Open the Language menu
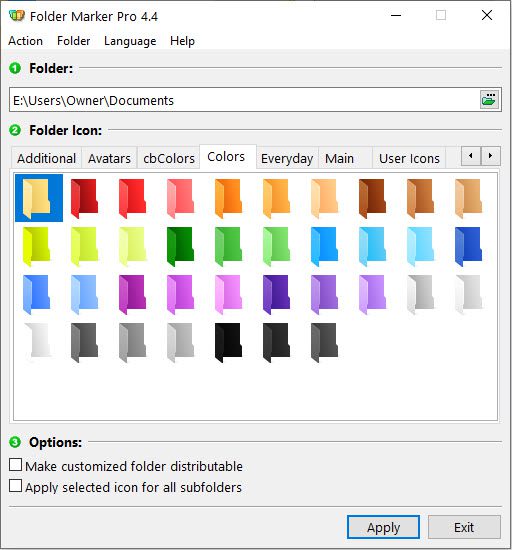Screen dimensions: 512x550 coord(130,41)
